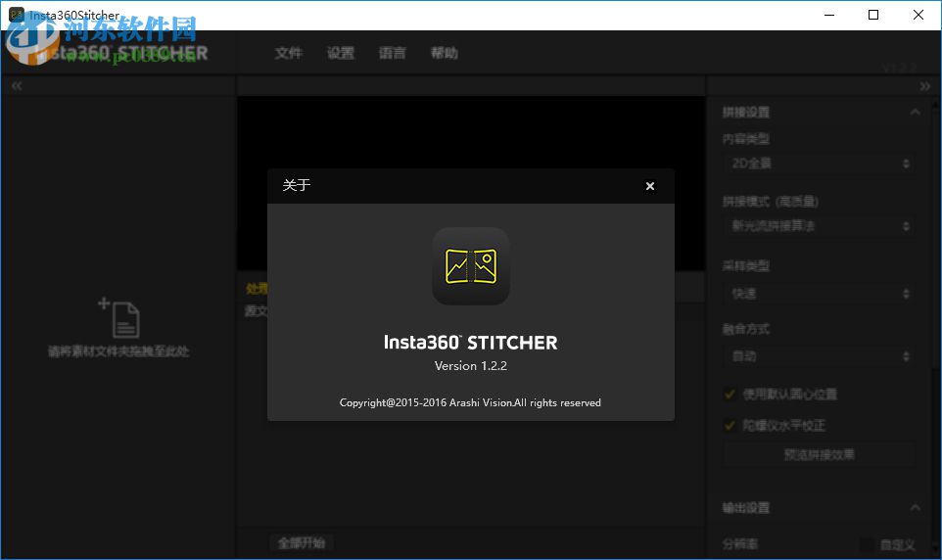Click the add-file icon in drop area
Screen dimensions: 942x560
tap(119, 316)
